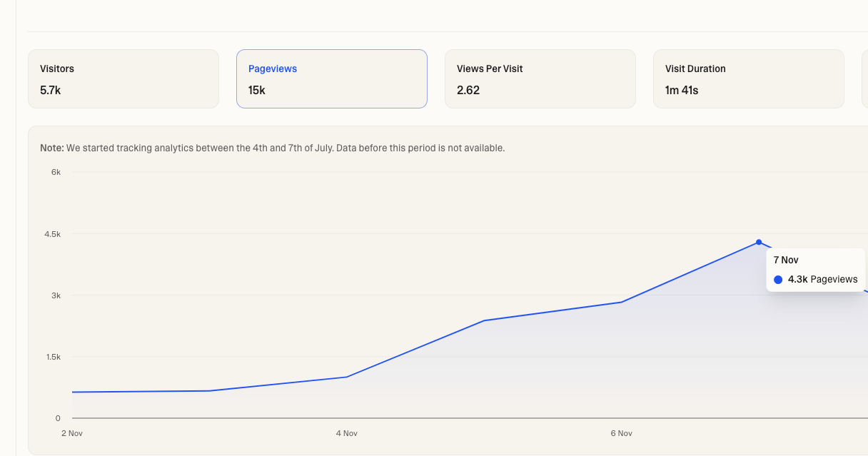Click the 7 Nov peak data point
The height and width of the screenshot is (456, 868).
point(759,242)
